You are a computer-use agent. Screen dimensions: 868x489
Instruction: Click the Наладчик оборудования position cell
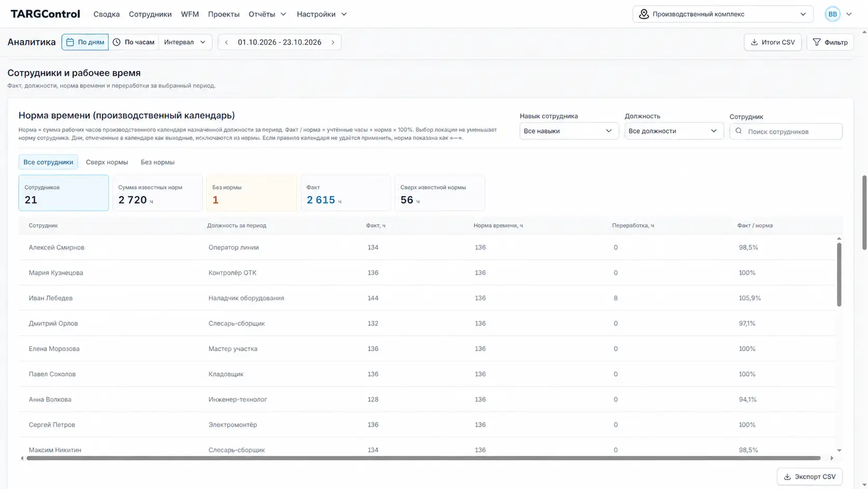click(x=246, y=298)
